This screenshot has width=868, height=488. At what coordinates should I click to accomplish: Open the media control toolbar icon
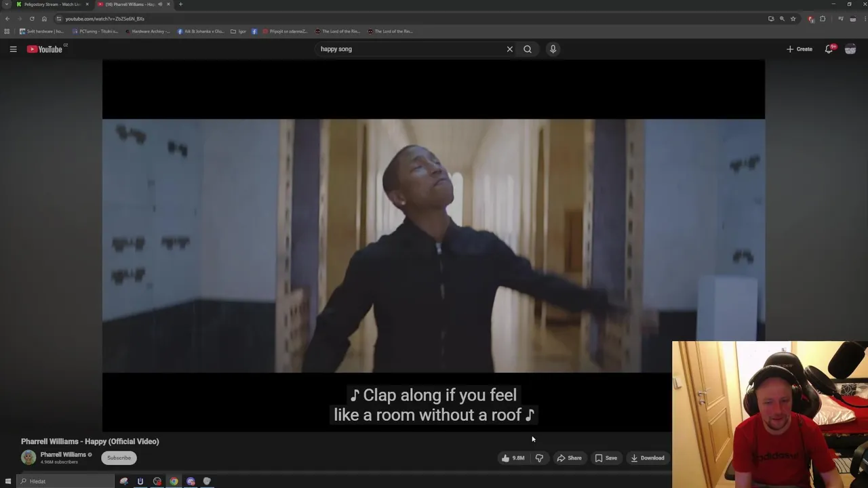(x=840, y=19)
